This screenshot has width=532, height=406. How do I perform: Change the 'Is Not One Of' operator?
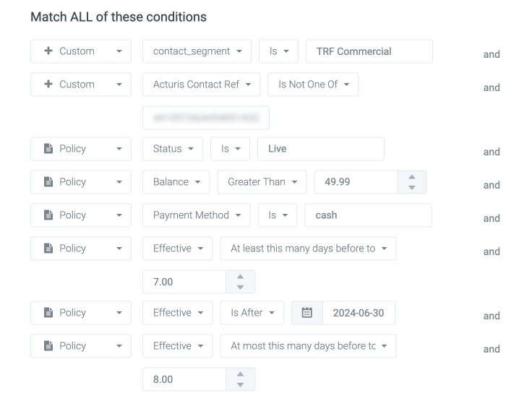[313, 85]
